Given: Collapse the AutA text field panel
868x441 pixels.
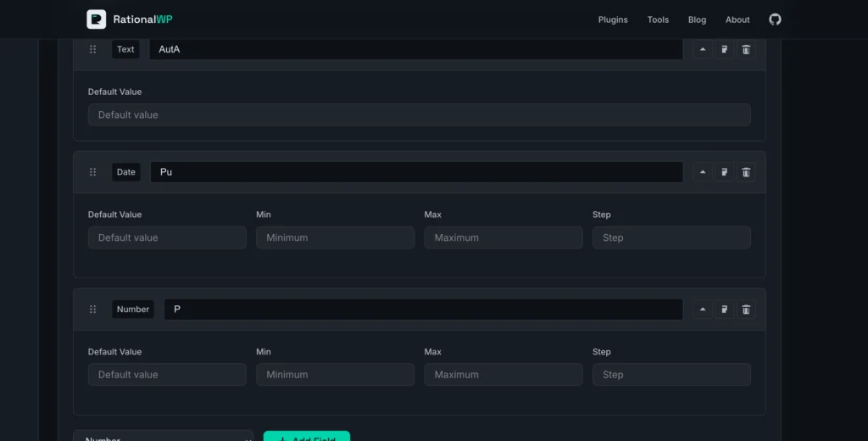Looking at the screenshot, I should click(703, 49).
